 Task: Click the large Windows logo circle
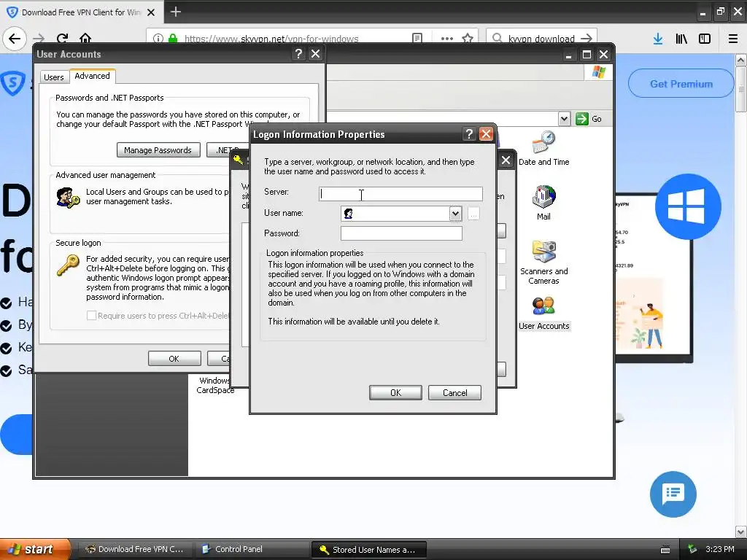pos(687,206)
